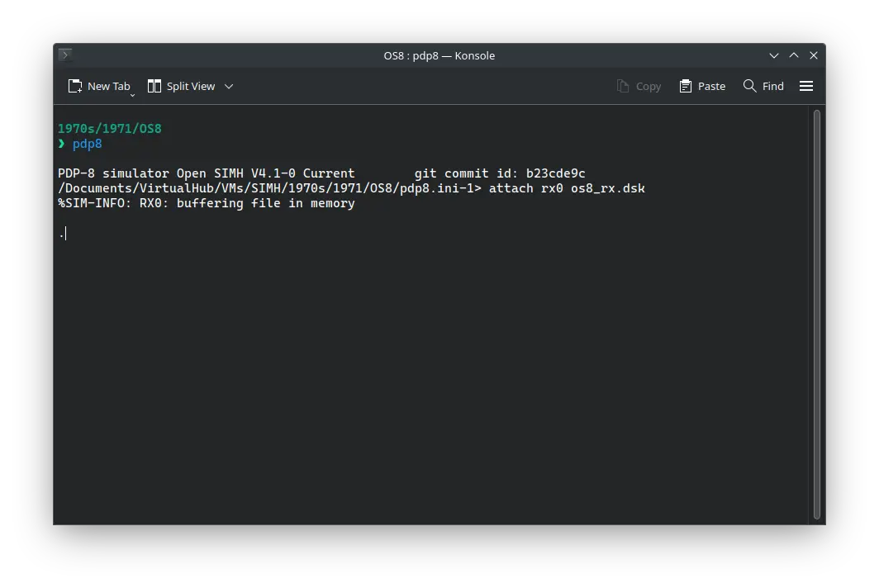Open the hamburger menu

806,86
